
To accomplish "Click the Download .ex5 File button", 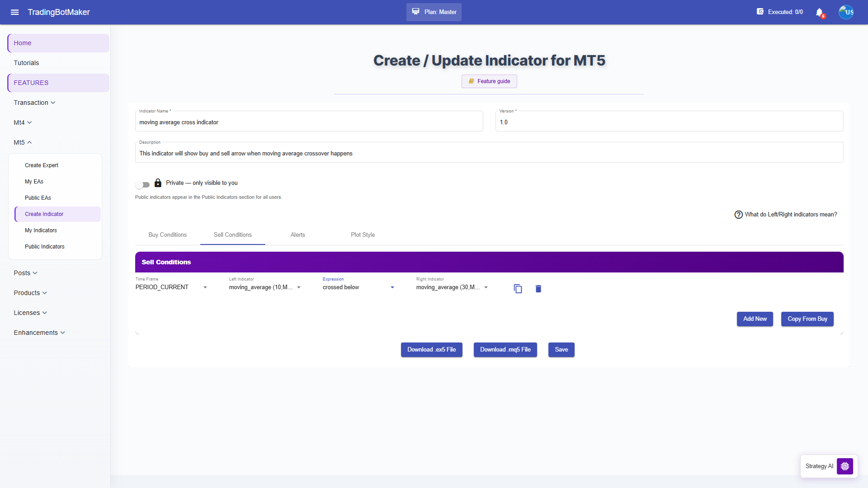I will [x=431, y=350].
